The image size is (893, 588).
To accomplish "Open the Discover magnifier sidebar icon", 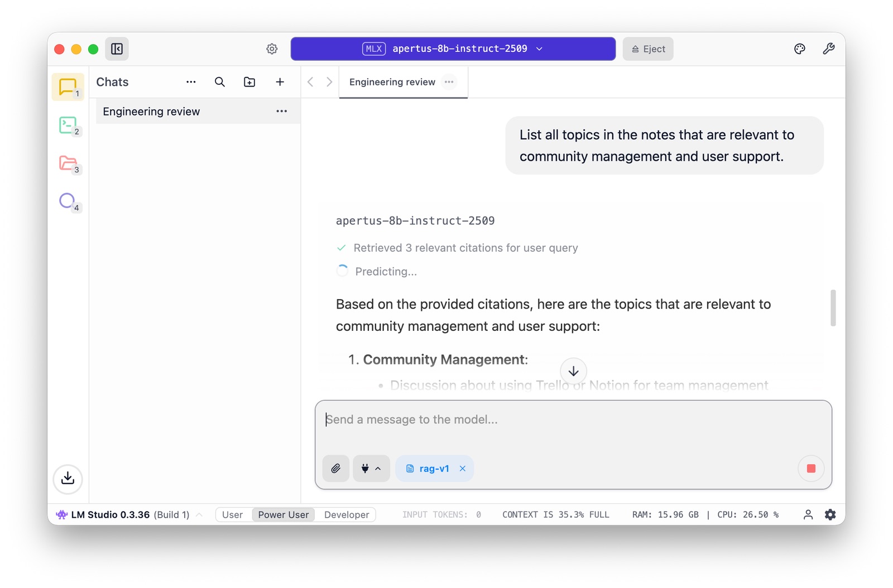I will [68, 201].
